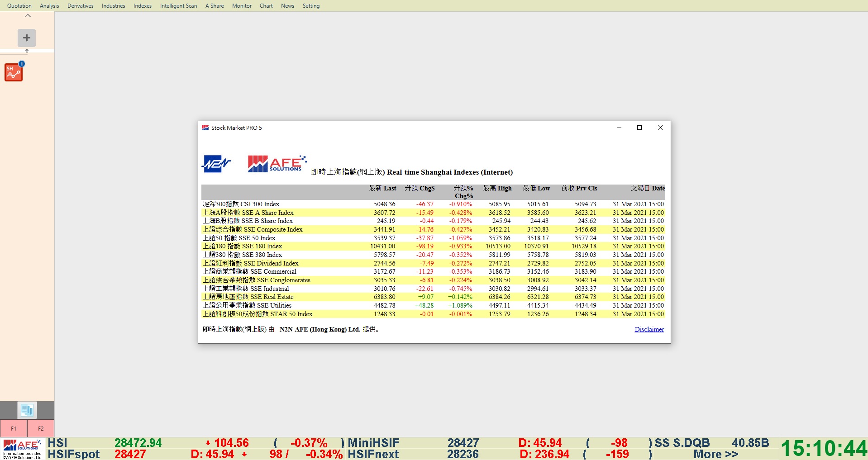Click the HSIFnext label in ticker
Screen dimensions: 868x460
tap(373, 454)
